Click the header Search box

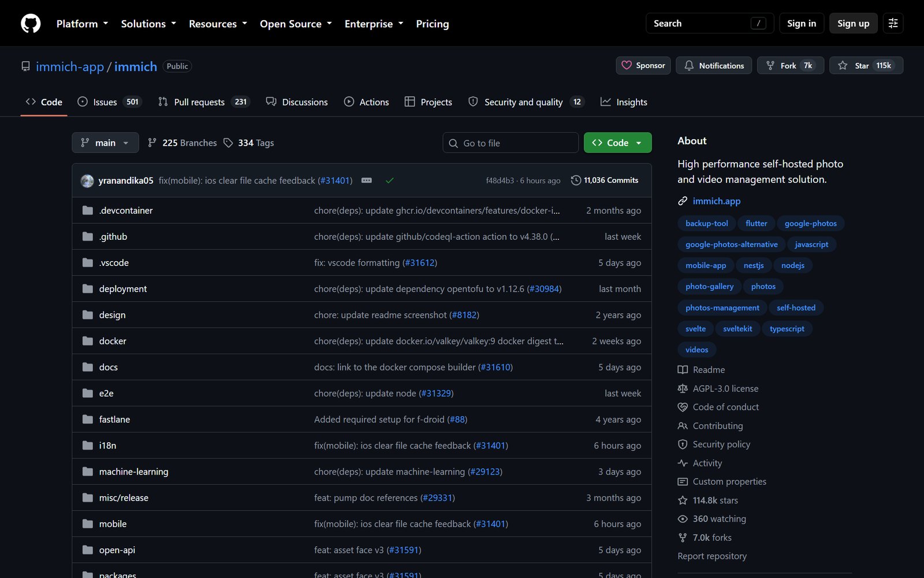710,23
